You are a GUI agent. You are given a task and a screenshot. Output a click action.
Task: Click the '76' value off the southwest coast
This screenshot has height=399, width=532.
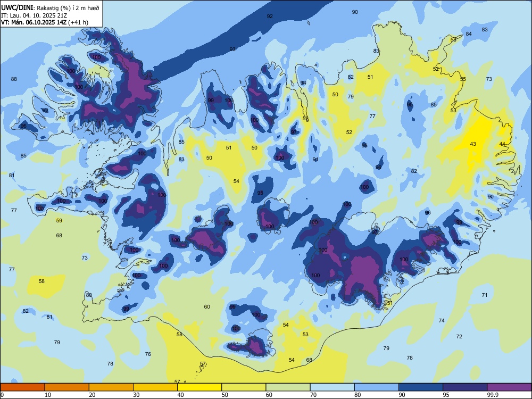pyautogui.click(x=148, y=354)
